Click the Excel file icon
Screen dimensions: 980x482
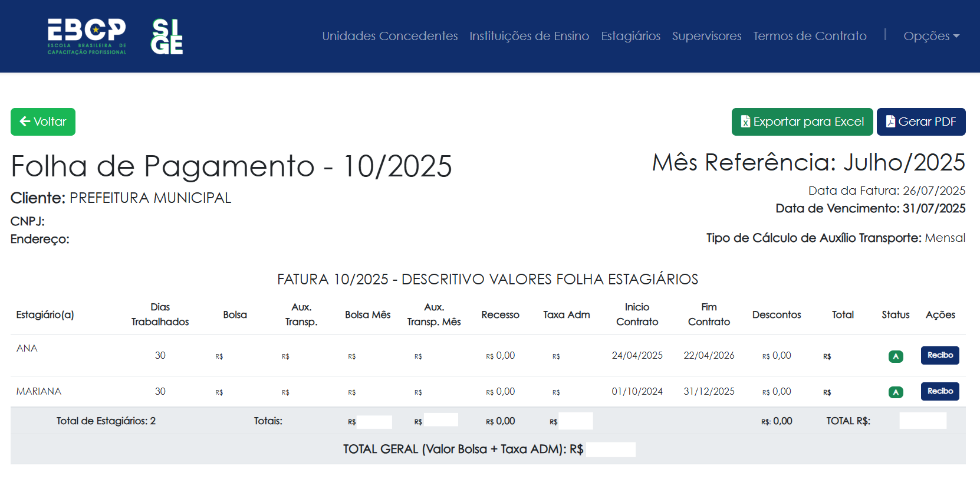745,122
